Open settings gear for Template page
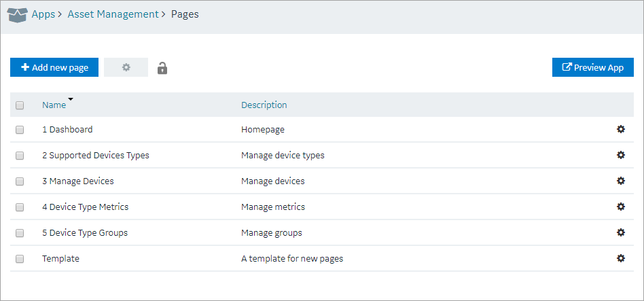Viewport: 644px width, 301px height. point(621,258)
